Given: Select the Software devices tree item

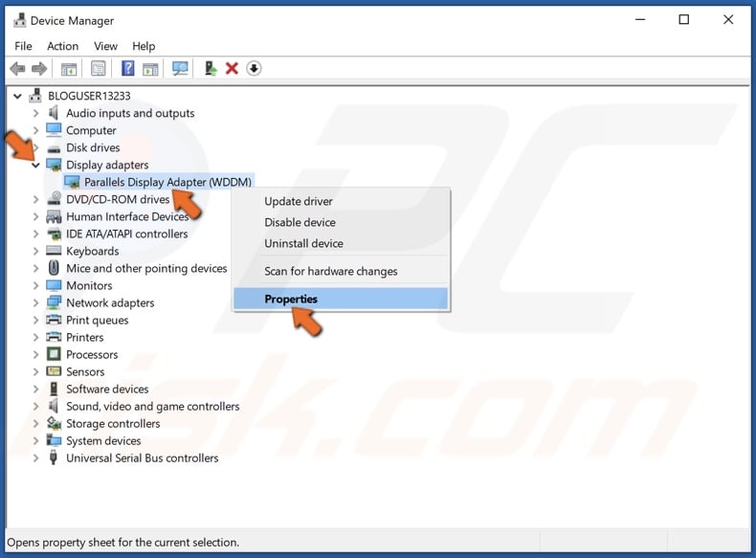Looking at the screenshot, I should coord(107,389).
